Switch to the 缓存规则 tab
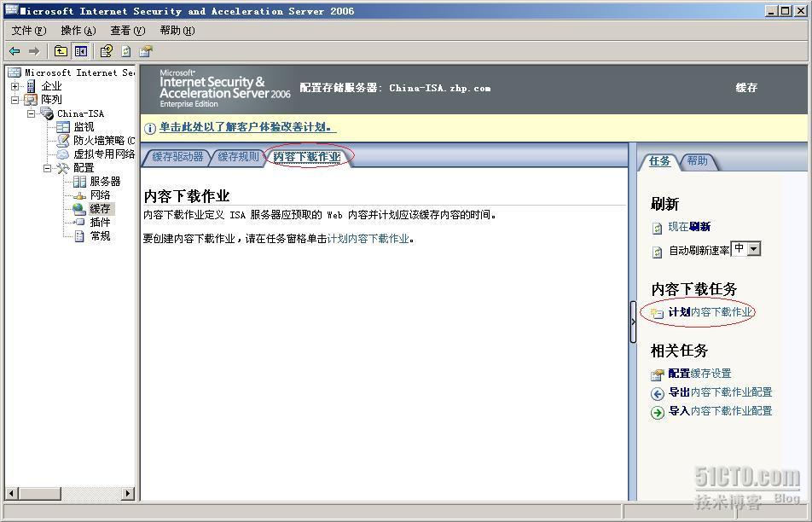Viewport: 812px width, 522px height. click(x=238, y=157)
